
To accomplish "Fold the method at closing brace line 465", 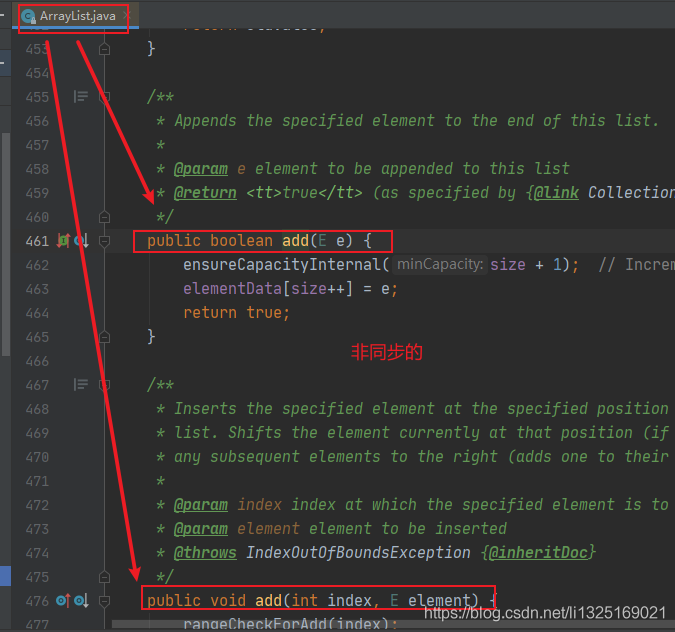I will click(x=104, y=337).
